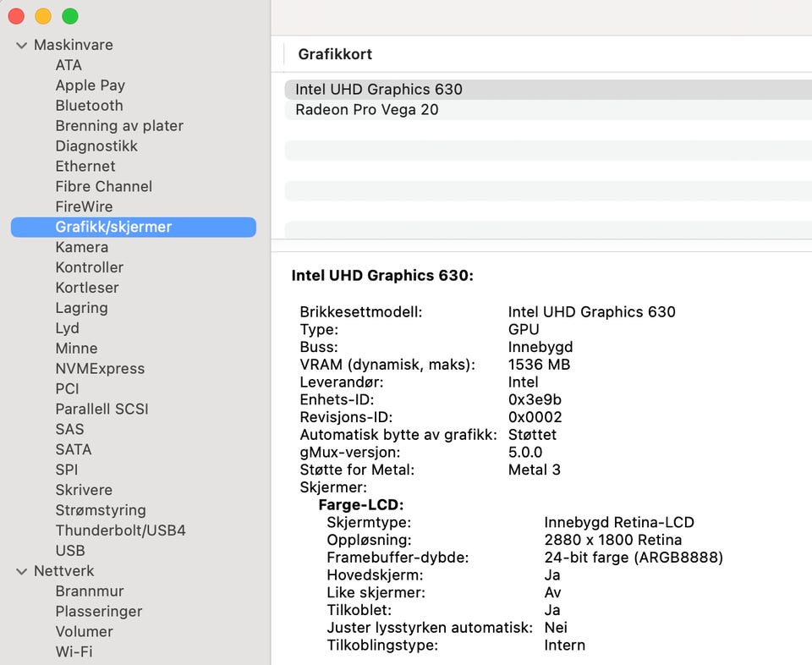Select Radeon Pro Vega 20 row
This screenshot has width=812, height=665.
point(548,110)
